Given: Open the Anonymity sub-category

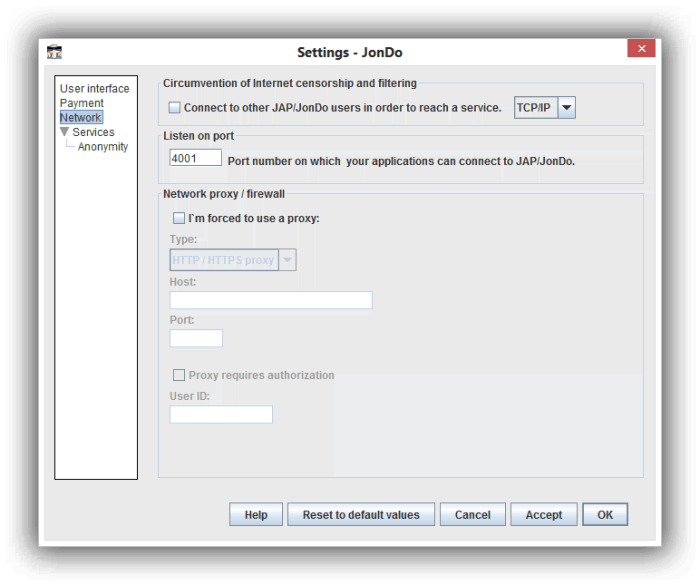Looking at the screenshot, I should (x=103, y=147).
